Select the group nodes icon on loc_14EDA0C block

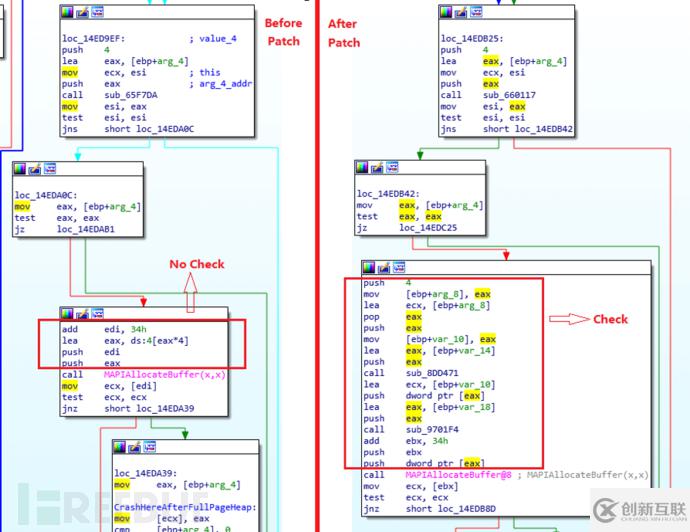(50, 169)
